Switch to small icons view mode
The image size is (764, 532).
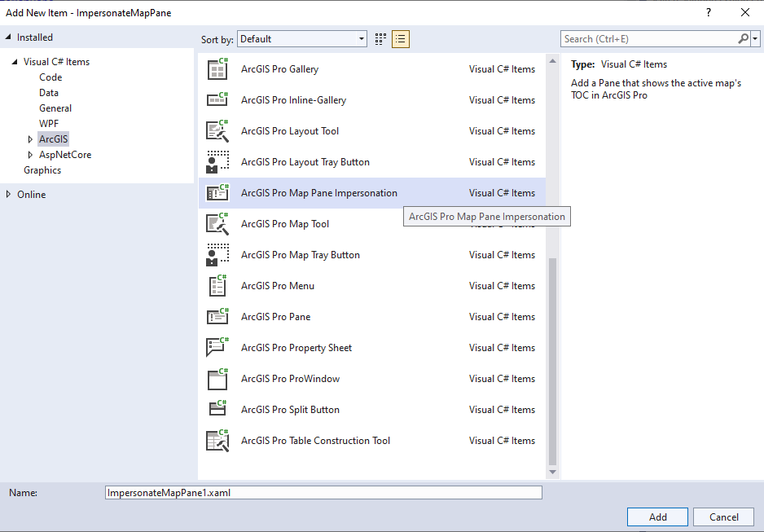[x=380, y=38]
